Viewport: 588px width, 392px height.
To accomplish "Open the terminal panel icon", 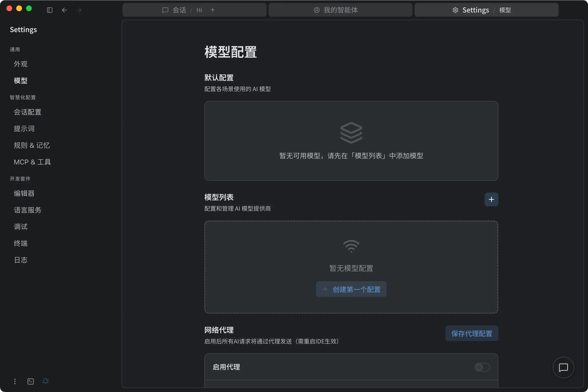I will coord(30,381).
